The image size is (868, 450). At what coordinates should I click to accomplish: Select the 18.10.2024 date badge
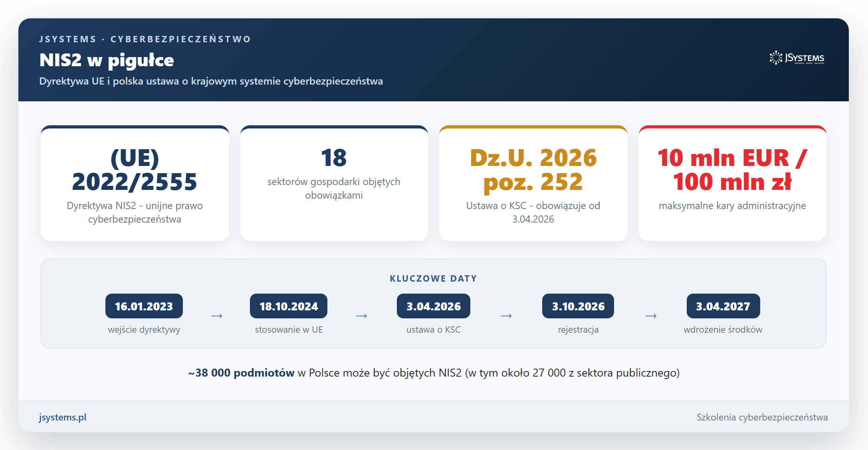289,306
